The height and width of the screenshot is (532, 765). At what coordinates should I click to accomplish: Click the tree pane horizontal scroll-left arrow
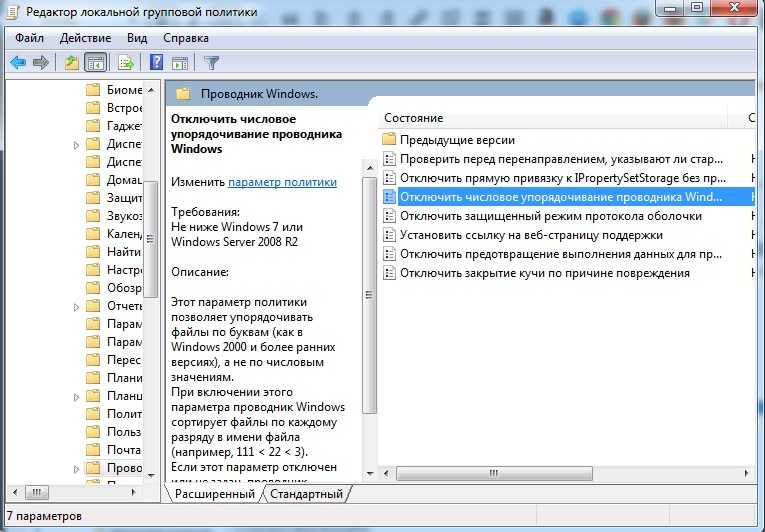click(15, 492)
